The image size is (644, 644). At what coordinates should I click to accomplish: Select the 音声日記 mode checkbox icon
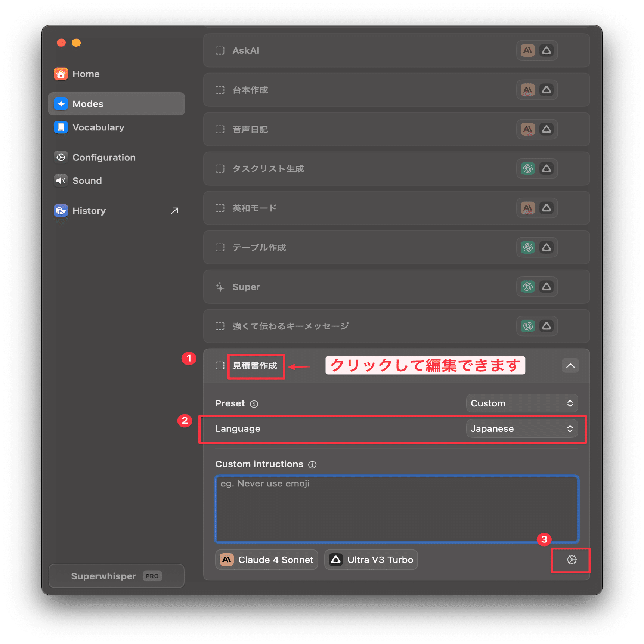click(220, 129)
